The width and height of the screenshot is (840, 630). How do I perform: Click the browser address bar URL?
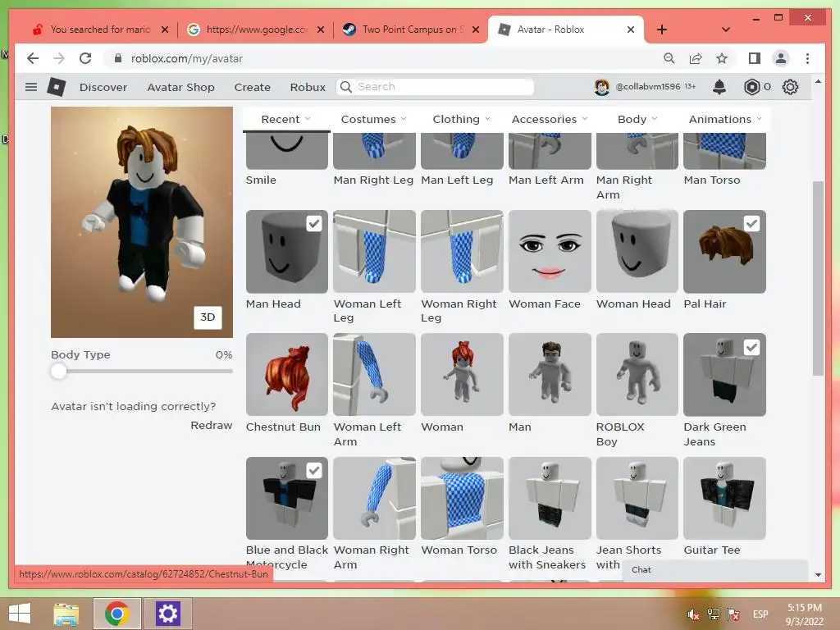187,58
